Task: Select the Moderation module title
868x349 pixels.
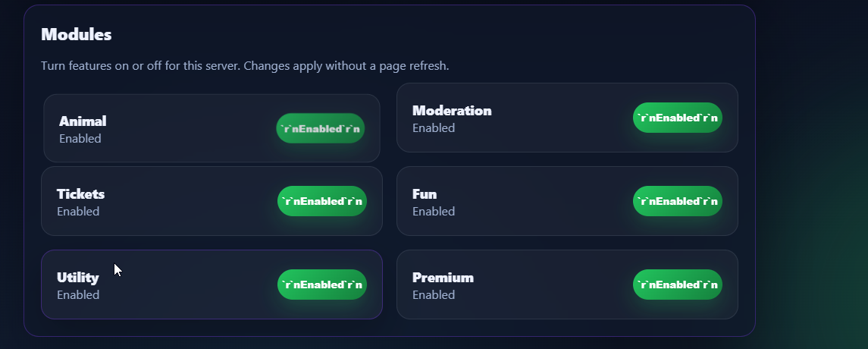Action: tap(452, 111)
